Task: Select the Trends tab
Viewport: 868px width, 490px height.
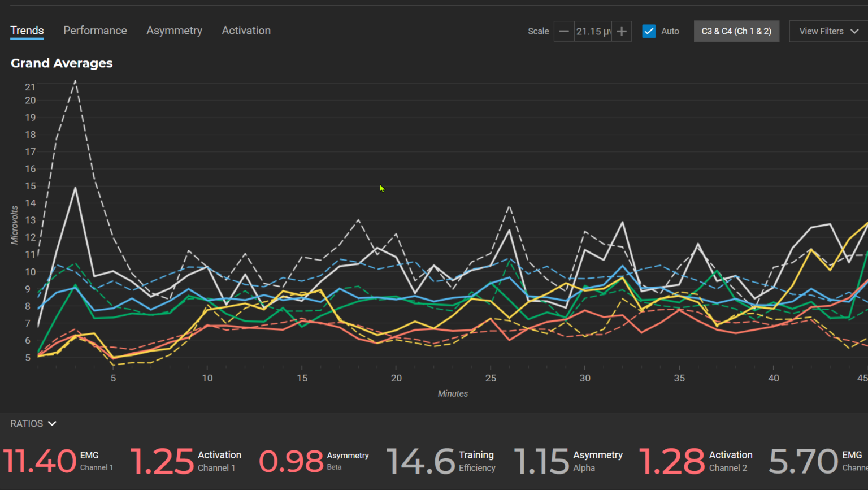Action: [27, 31]
